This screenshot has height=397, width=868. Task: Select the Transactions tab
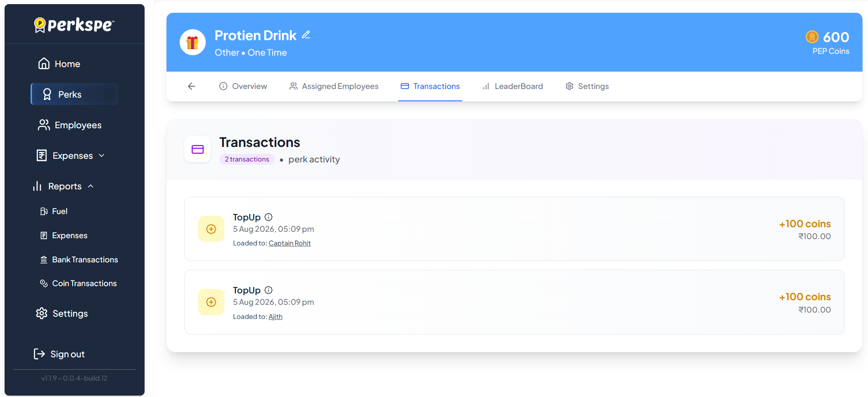(x=430, y=86)
